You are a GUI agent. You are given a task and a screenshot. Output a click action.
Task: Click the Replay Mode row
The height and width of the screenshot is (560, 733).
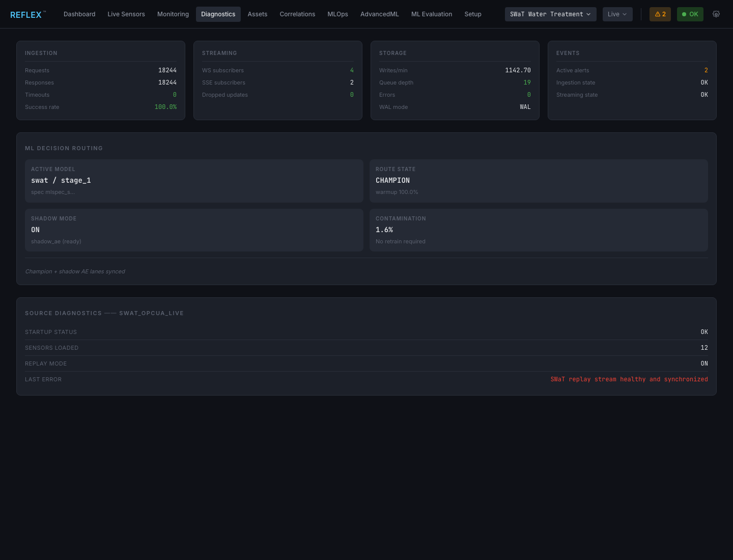click(x=366, y=363)
